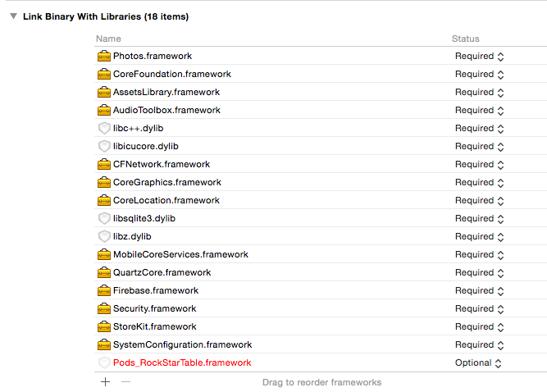The height and width of the screenshot is (392, 547).
Task: Click the libicucore.dylib library icon
Action: point(104,146)
